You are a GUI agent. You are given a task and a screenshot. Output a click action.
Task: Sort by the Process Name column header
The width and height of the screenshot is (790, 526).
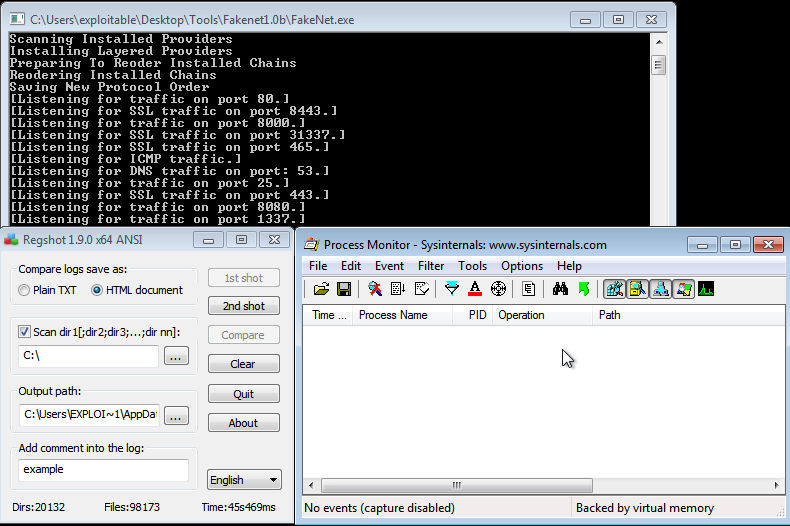403,315
